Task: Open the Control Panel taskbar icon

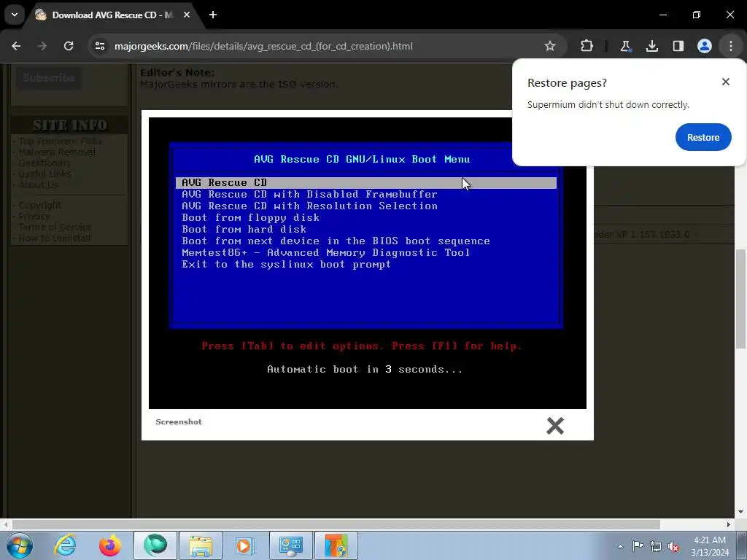Action: pos(291,545)
